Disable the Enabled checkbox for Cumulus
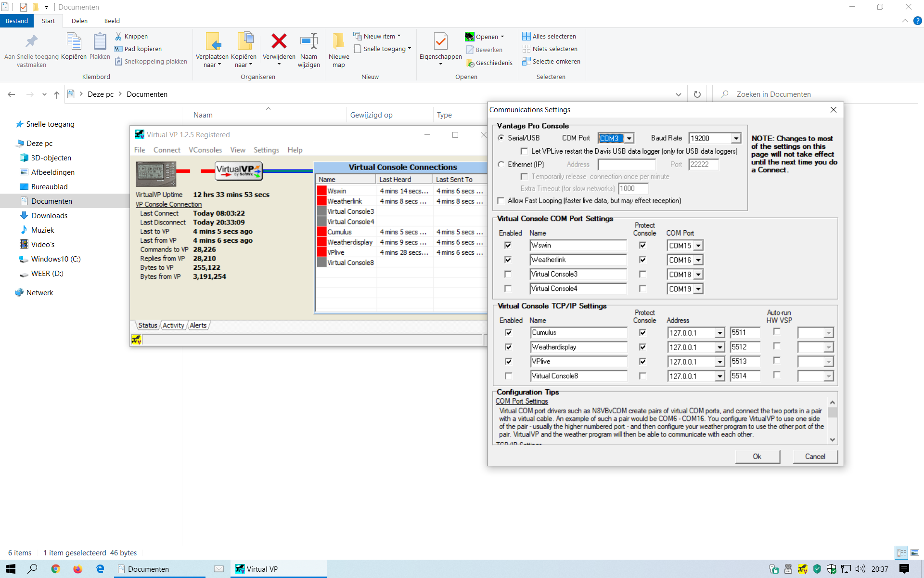The image size is (924, 578). pyautogui.click(x=508, y=333)
